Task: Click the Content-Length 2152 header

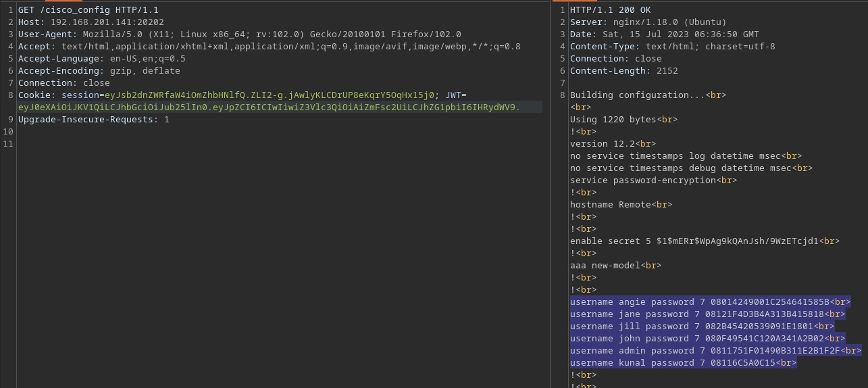Action: (623, 71)
